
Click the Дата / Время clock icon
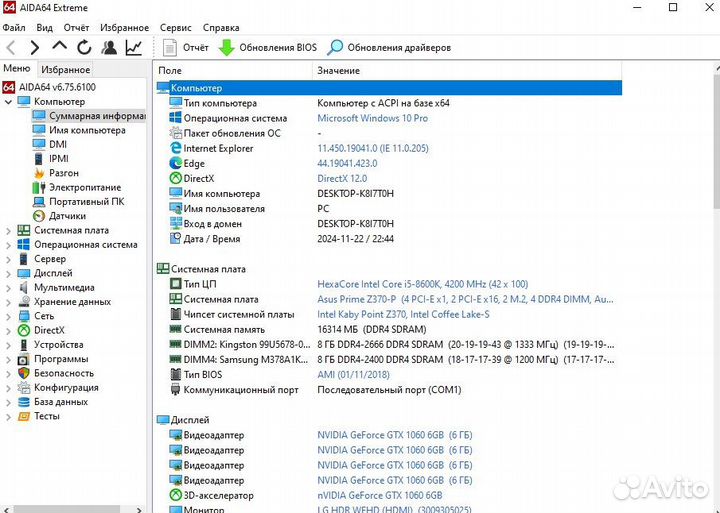point(175,238)
